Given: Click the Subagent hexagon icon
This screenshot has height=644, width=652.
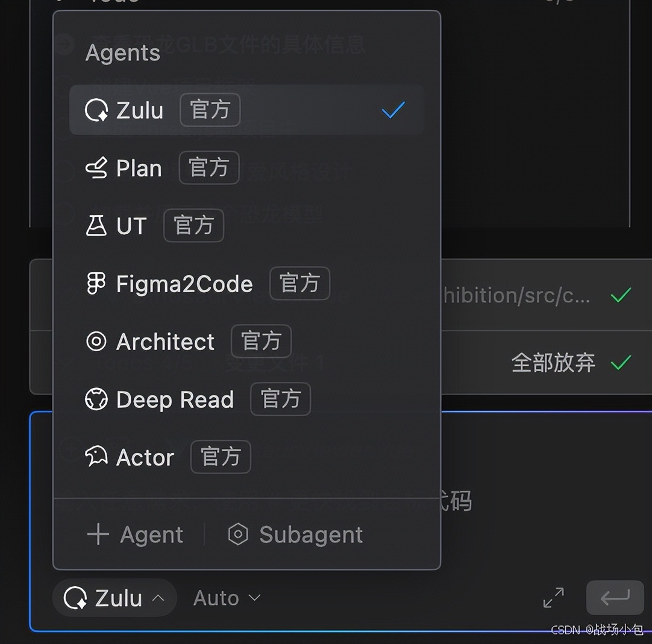Looking at the screenshot, I should [x=238, y=534].
